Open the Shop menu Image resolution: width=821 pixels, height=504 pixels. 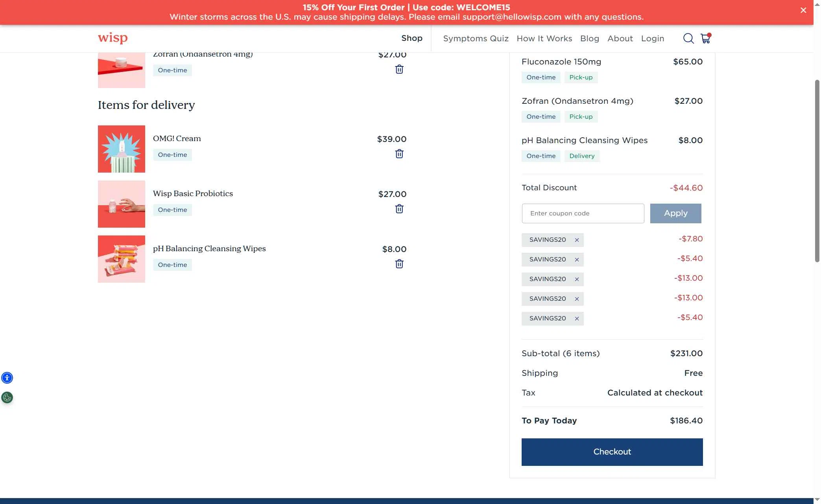pyautogui.click(x=411, y=38)
